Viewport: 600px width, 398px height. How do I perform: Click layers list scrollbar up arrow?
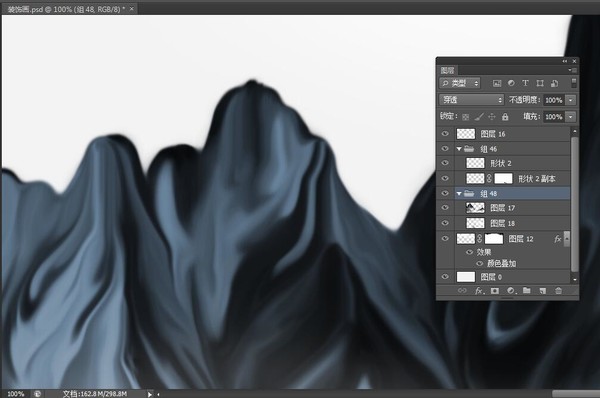[574, 131]
